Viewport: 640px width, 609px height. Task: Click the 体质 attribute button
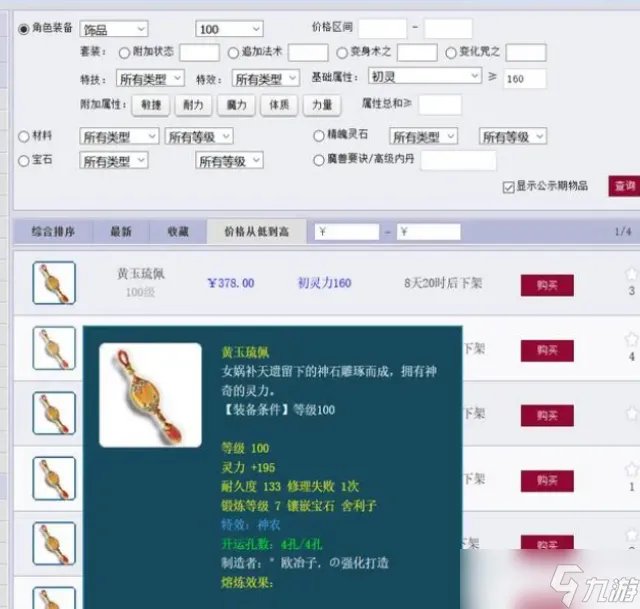click(279, 105)
